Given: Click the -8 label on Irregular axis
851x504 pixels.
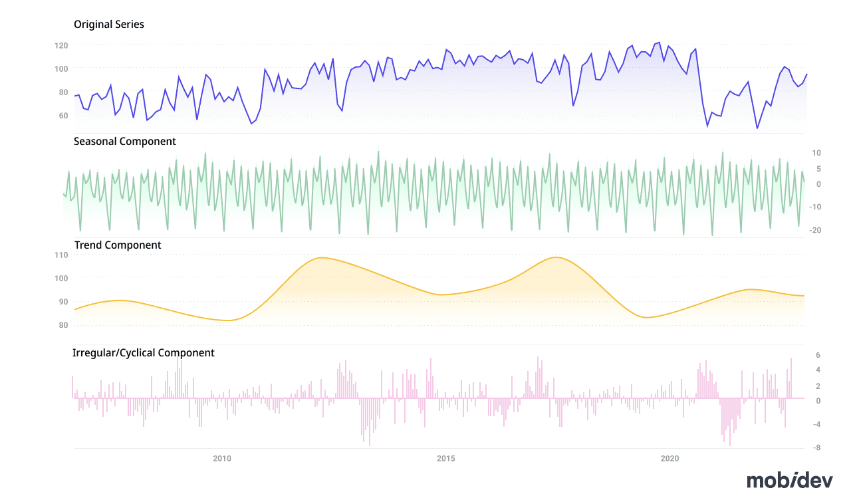Looking at the screenshot, I should pos(816,448).
